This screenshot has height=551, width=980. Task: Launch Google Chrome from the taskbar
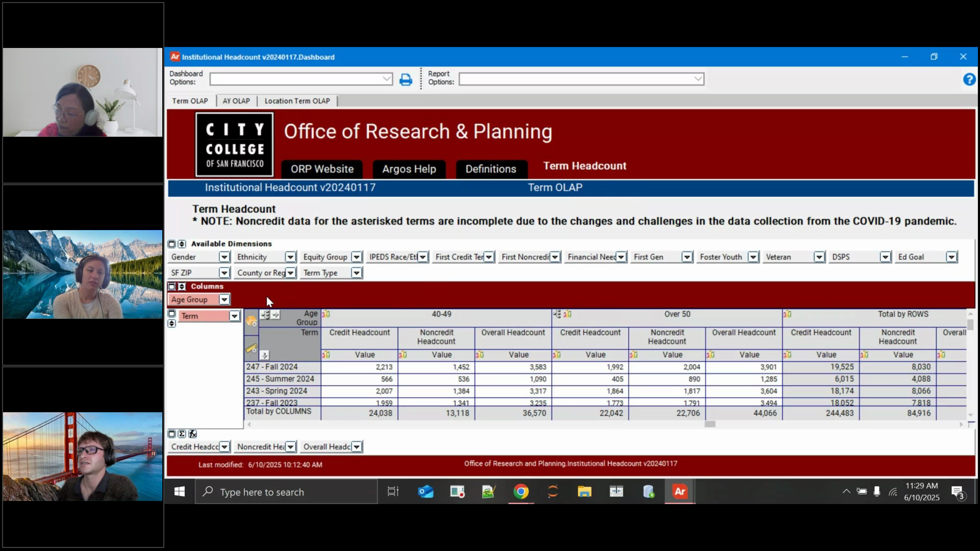[521, 491]
